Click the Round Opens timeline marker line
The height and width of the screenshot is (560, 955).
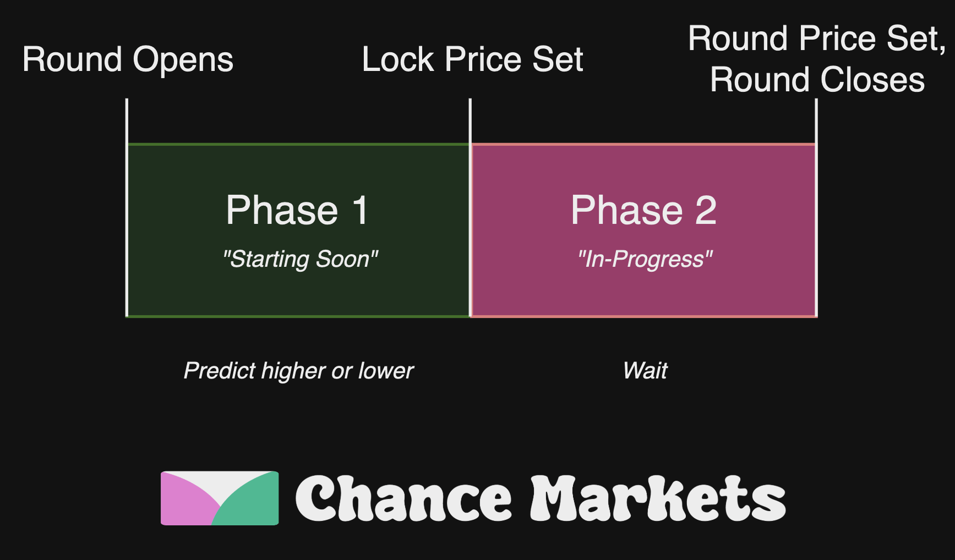(x=127, y=208)
